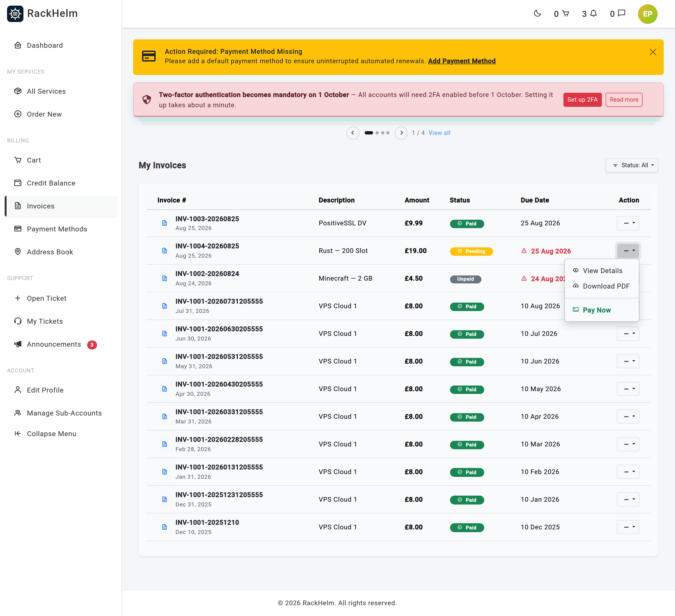Open Edit Profile page
675x616 pixels.
click(61, 390)
